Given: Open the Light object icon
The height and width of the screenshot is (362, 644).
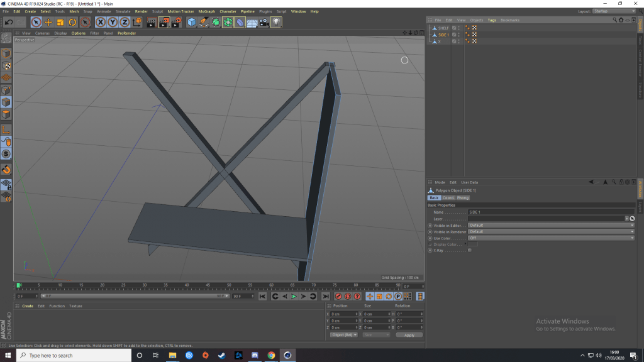Looking at the screenshot, I should point(276,22).
